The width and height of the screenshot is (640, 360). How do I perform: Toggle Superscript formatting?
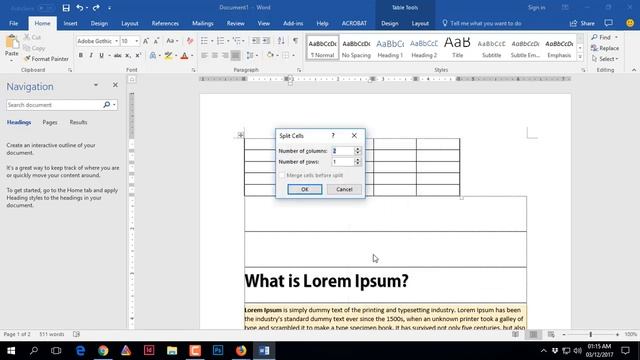pos(138,55)
